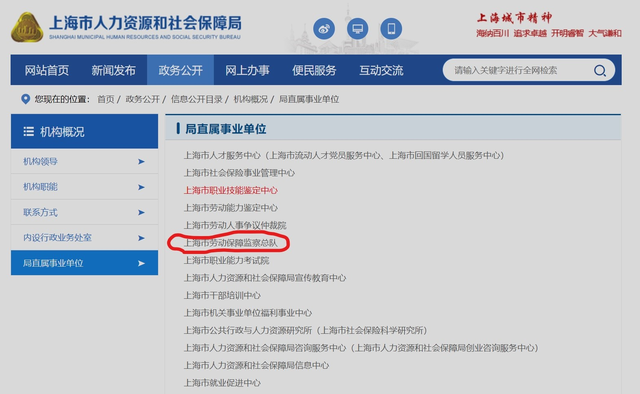Open the red 上海市职业技能鉴定中心 link
This screenshot has width=640, height=394.
pyautogui.click(x=231, y=190)
